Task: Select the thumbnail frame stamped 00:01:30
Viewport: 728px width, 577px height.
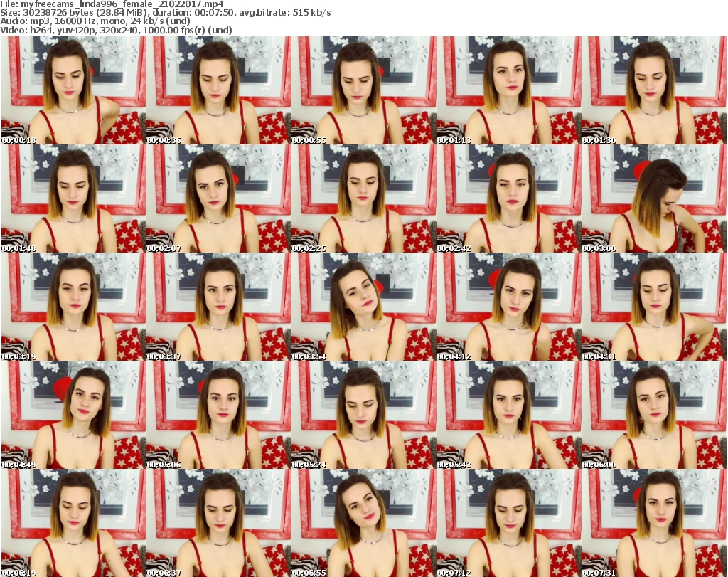Action: pos(653,90)
